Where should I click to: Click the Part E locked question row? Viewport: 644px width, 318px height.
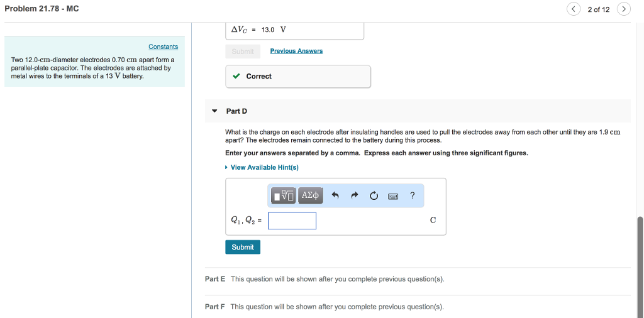[x=418, y=279]
